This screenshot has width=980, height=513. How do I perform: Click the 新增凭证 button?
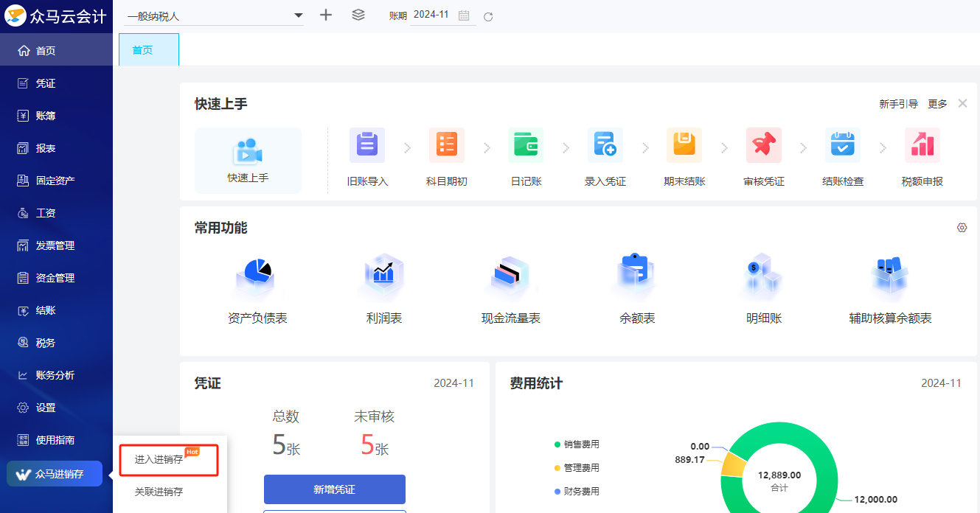335,489
